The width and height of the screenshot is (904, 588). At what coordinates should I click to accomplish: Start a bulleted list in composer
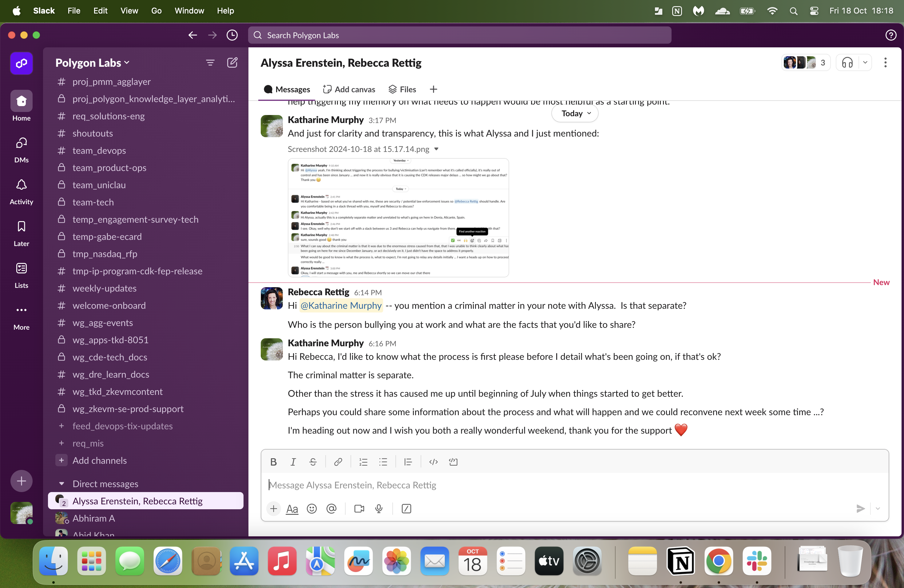[x=383, y=462]
